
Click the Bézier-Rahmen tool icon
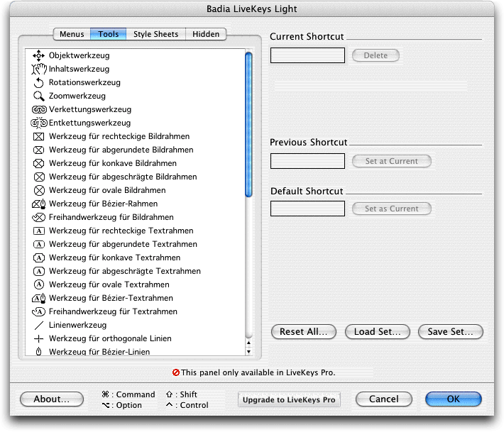coord(39,204)
